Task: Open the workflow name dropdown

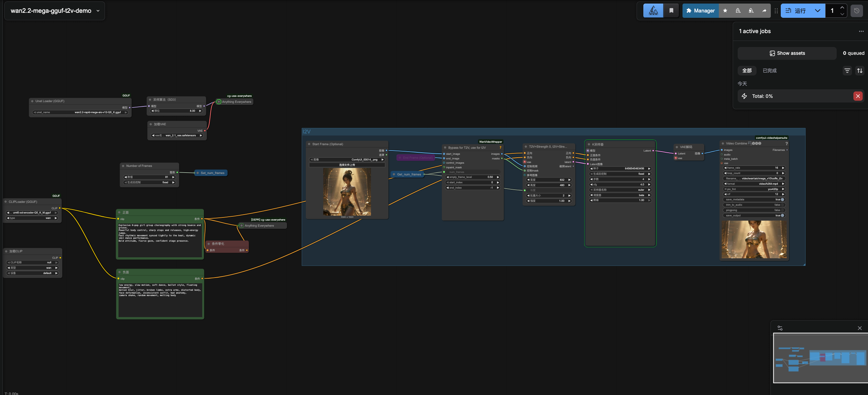Action: [98, 11]
